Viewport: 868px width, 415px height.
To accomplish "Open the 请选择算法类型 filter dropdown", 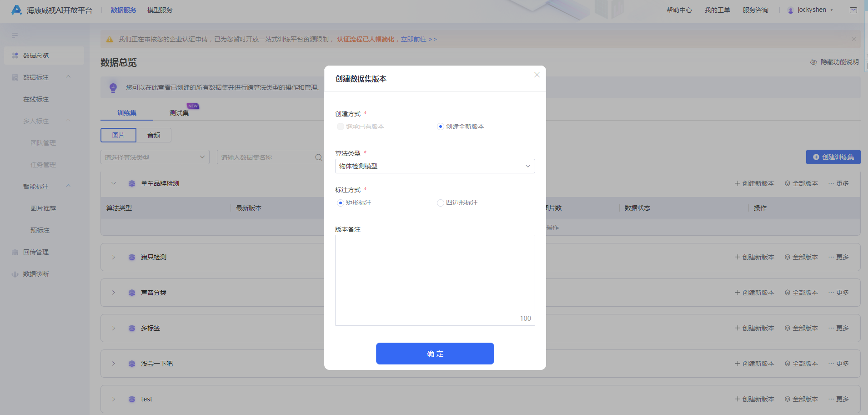I will click(x=155, y=157).
